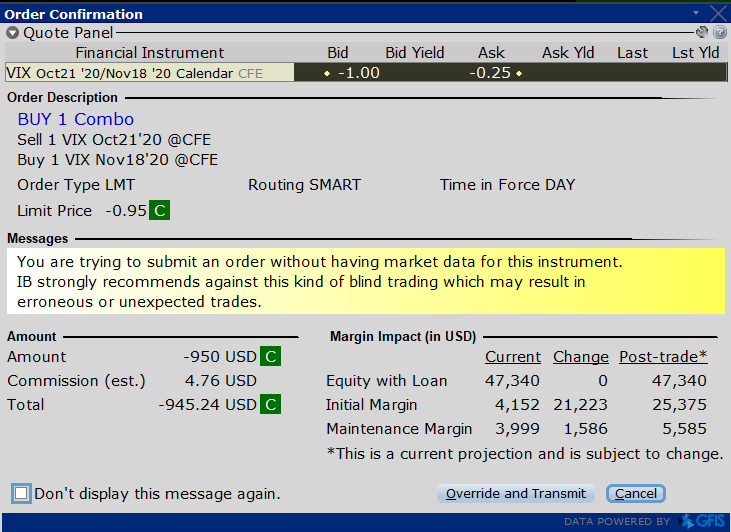Click the green C badge beside Limit Price
731x532 pixels.
159,210
